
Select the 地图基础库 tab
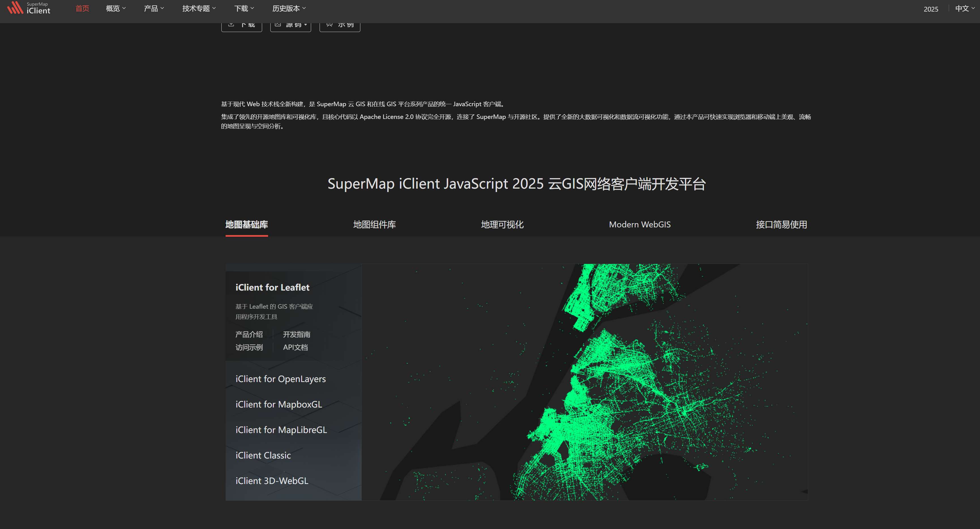pyautogui.click(x=247, y=225)
